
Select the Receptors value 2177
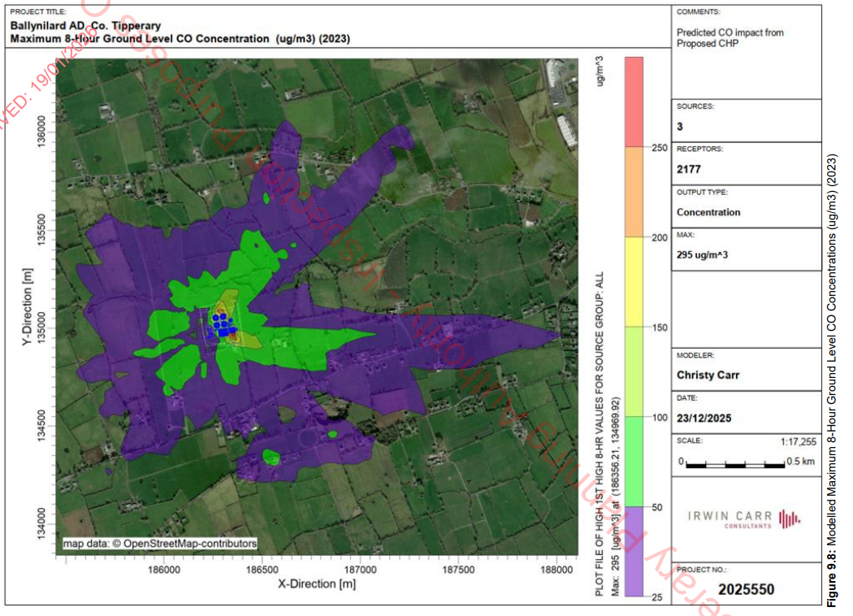coord(689,170)
